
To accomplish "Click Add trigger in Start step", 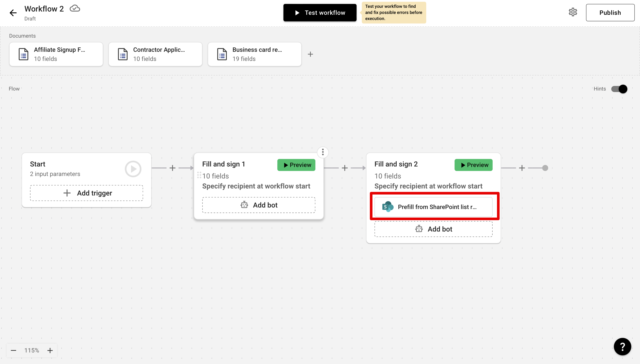I will 87,193.
